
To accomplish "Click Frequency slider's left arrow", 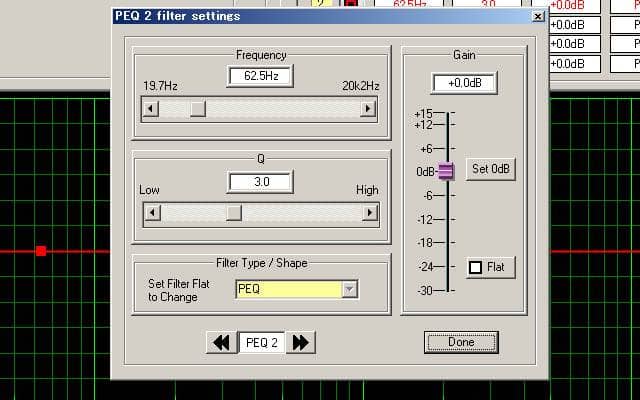I will tap(150, 109).
